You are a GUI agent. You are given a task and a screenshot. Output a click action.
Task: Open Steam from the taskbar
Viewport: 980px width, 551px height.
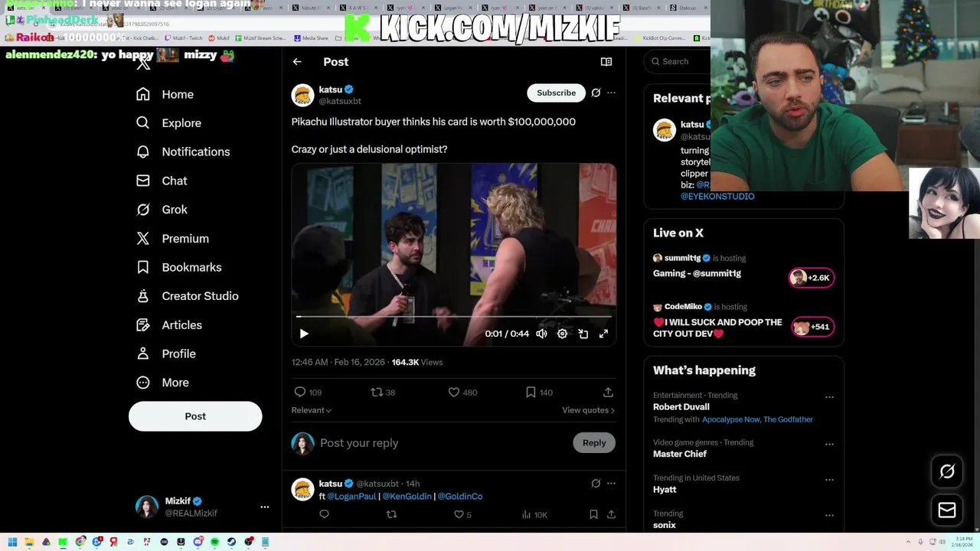[231, 542]
